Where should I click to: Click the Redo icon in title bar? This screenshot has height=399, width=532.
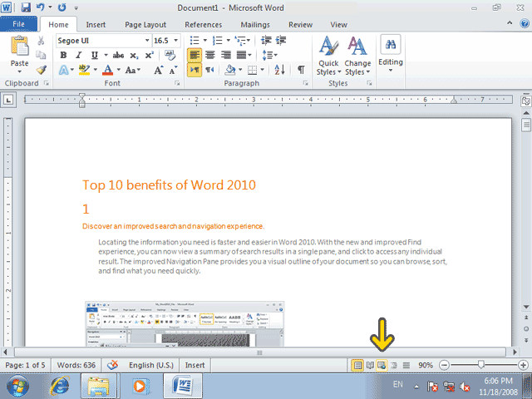click(x=62, y=7)
